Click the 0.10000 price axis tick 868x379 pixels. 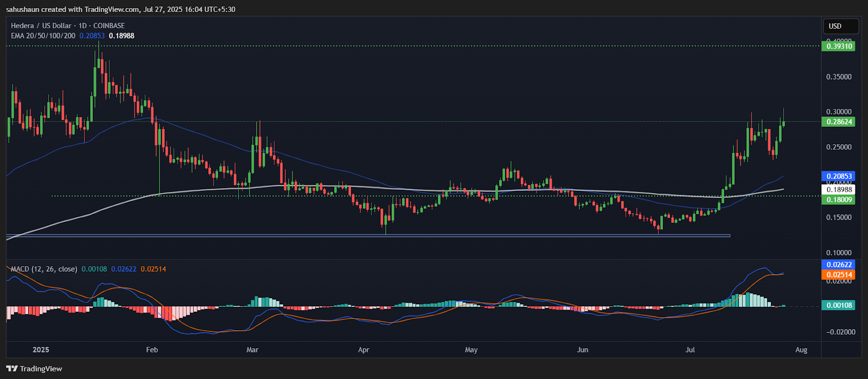[x=839, y=253]
